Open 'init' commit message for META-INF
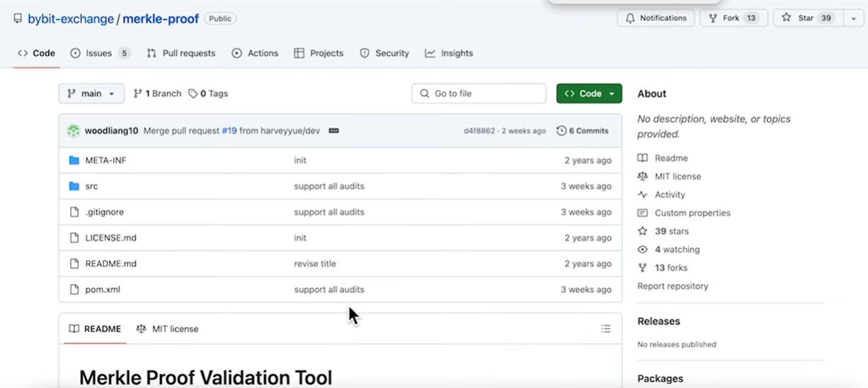This screenshot has width=868, height=388. 300,161
